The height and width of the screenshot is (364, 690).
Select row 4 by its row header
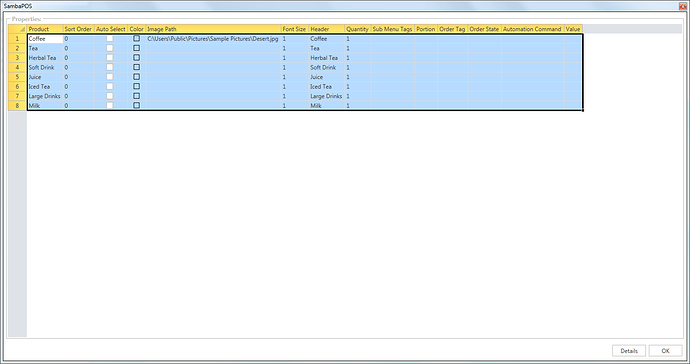click(x=18, y=67)
